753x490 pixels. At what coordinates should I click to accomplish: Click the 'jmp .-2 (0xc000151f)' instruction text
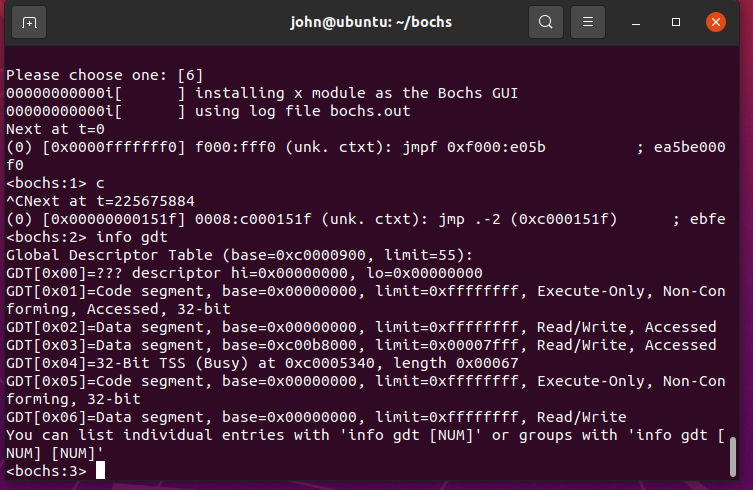pos(528,219)
